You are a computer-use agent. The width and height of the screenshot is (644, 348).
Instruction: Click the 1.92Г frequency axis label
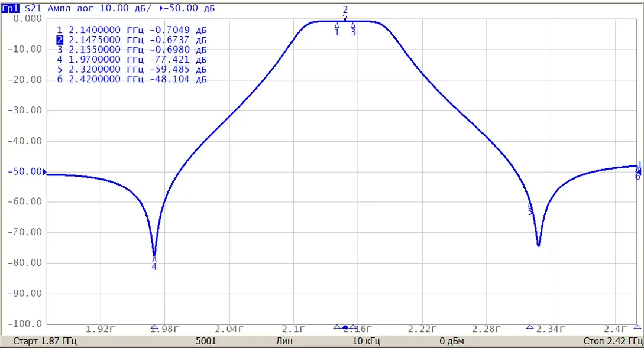click(x=100, y=329)
